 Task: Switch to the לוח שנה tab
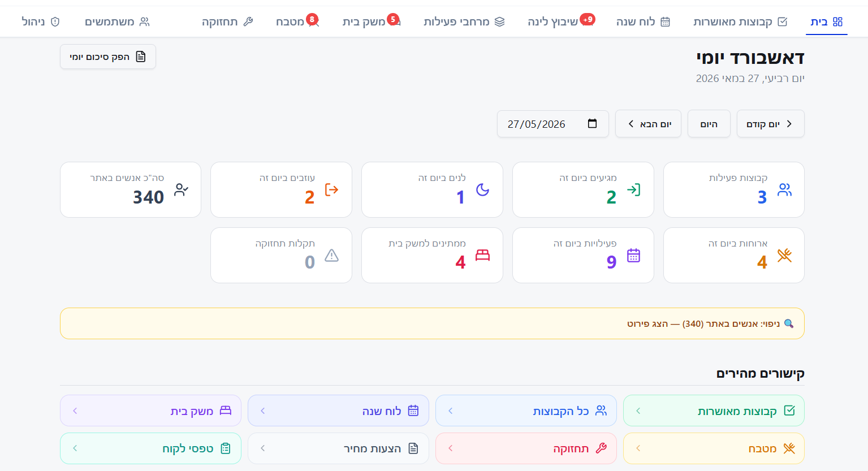643,21
